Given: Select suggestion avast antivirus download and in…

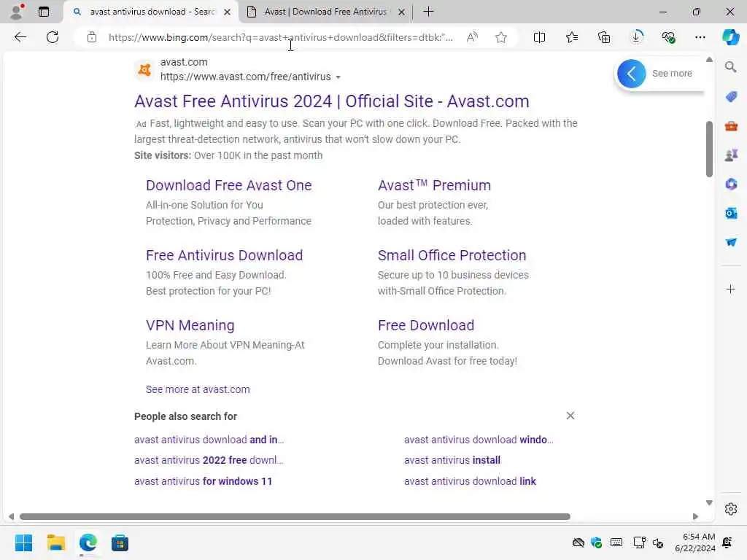Looking at the screenshot, I should click(209, 440).
